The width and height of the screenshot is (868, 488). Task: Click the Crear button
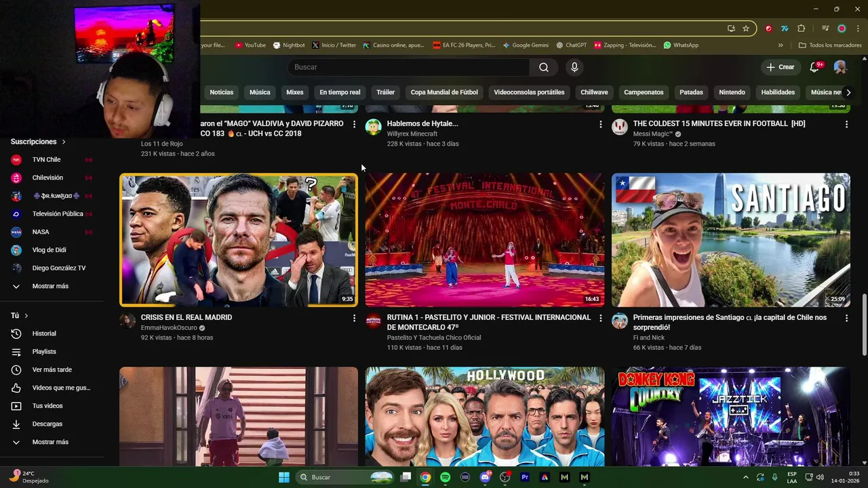coord(781,67)
